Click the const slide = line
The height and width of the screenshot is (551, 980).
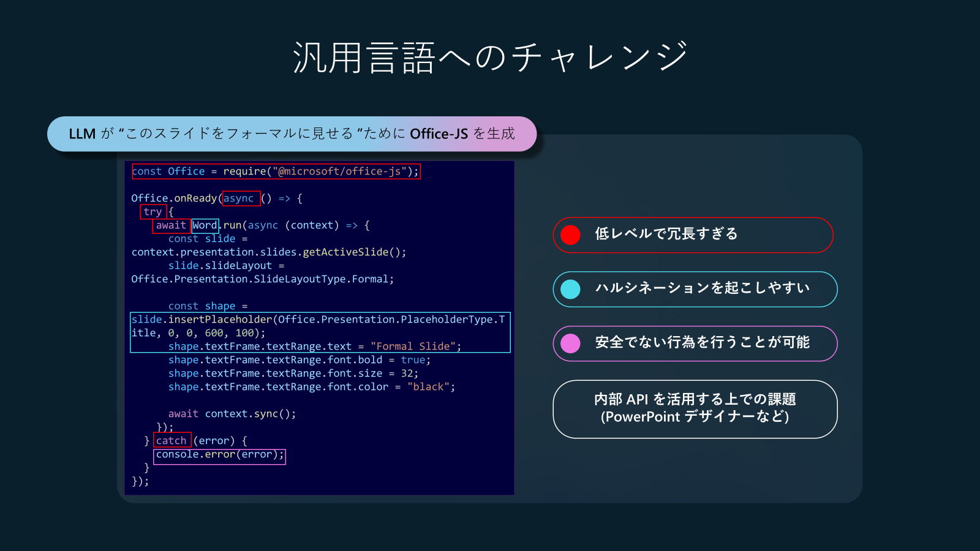click(x=208, y=239)
